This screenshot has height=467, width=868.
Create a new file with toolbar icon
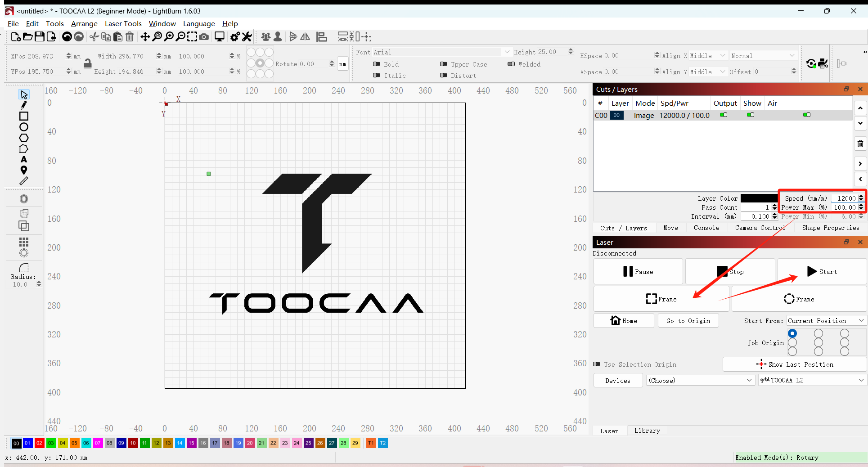coord(16,37)
